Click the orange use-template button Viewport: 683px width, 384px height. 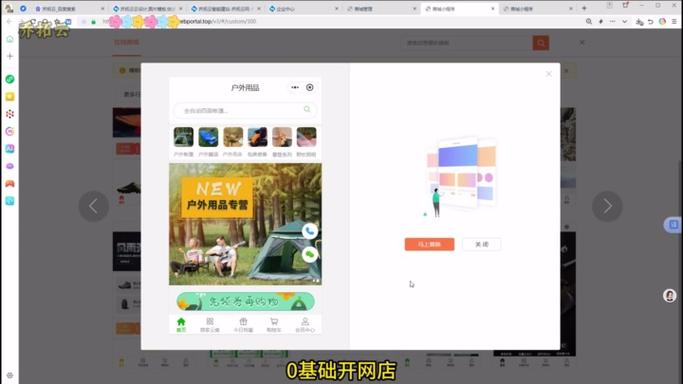point(429,244)
